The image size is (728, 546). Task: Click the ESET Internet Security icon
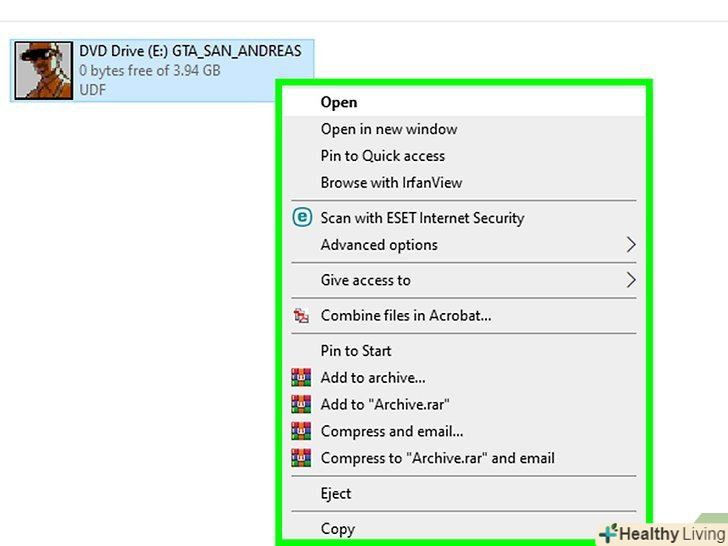coord(302,217)
